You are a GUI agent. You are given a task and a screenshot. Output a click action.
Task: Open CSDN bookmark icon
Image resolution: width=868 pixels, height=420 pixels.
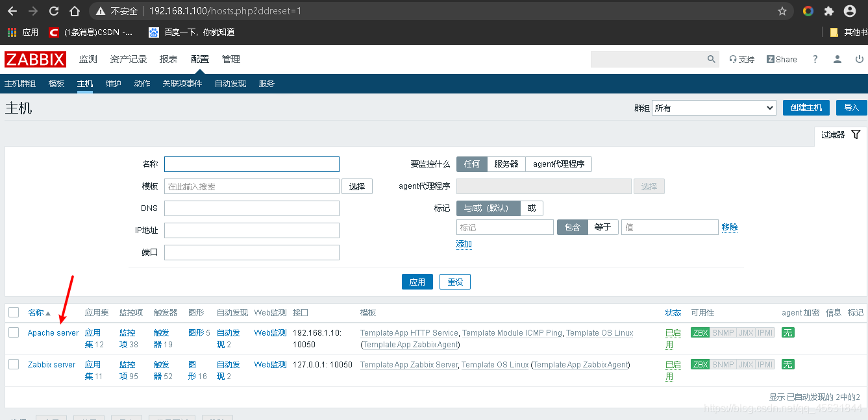54,32
